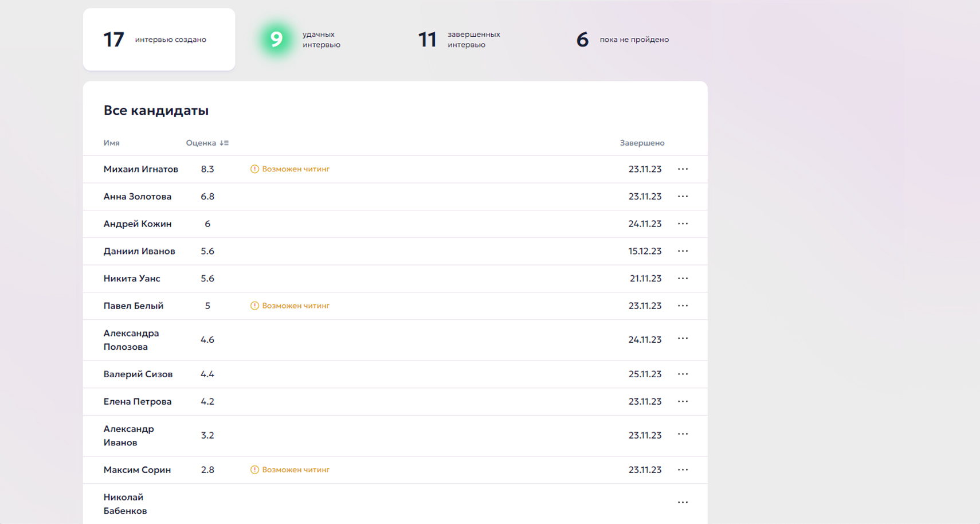The width and height of the screenshot is (980, 524).
Task: Click the ellipsis icon for Даниил Иванов
Action: (683, 251)
